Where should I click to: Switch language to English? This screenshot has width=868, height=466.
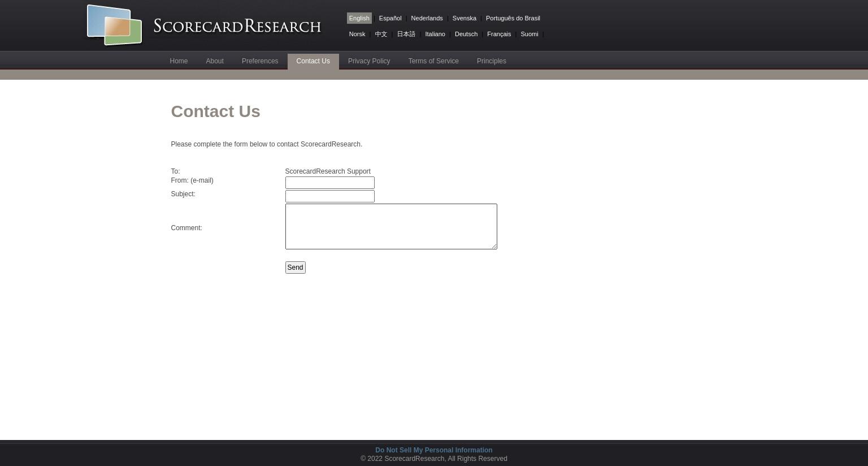[359, 18]
